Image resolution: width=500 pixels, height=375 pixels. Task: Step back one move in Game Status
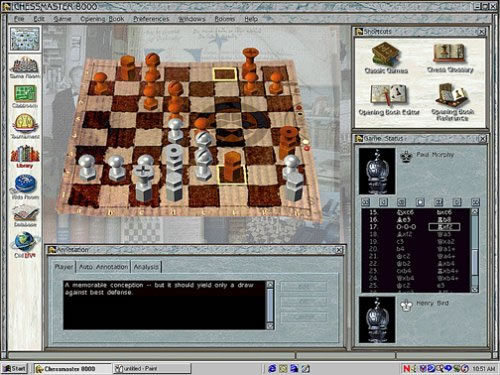click(x=383, y=202)
